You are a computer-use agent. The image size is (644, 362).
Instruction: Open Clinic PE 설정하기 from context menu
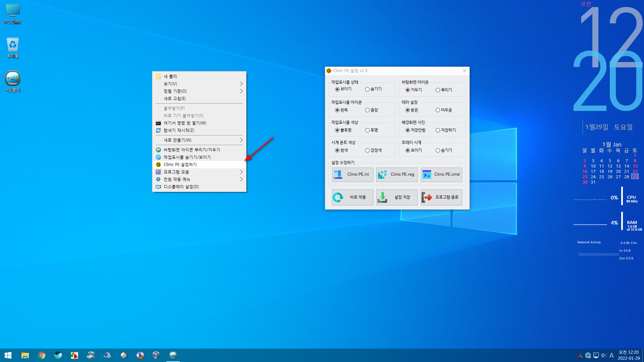[199, 165]
